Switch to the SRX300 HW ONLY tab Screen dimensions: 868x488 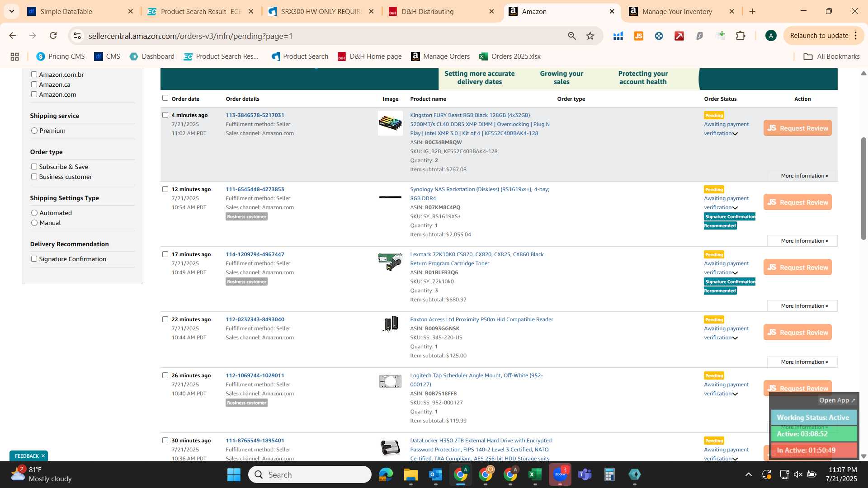(x=320, y=11)
